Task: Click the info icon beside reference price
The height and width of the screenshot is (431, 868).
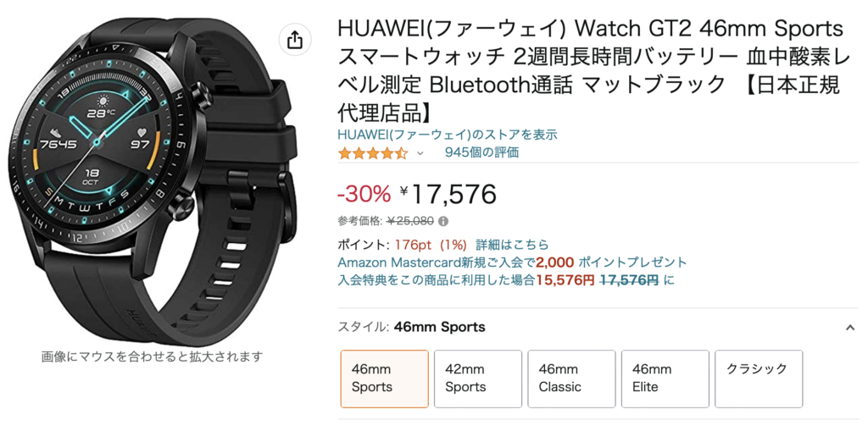Action: (442, 221)
